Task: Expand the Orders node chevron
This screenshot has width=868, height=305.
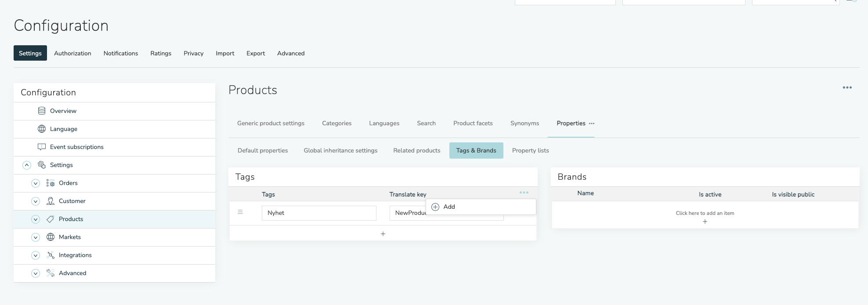Action: [36, 183]
